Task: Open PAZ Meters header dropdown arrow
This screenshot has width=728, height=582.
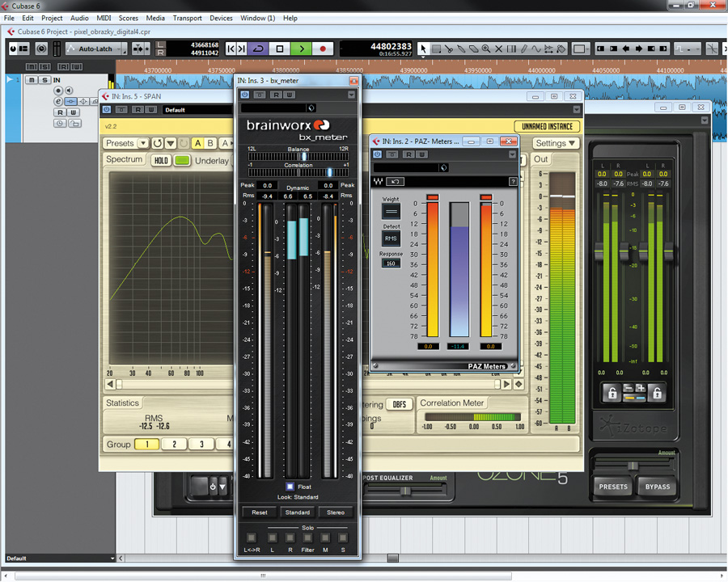Action: (x=512, y=154)
